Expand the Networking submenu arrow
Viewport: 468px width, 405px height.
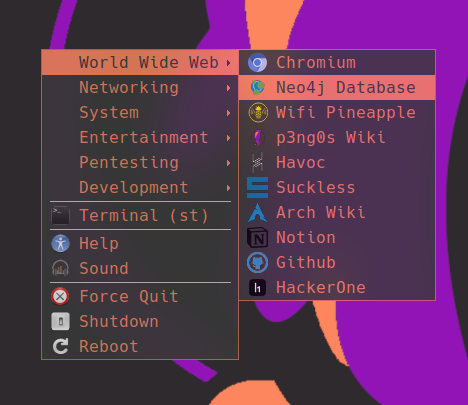click(228, 88)
